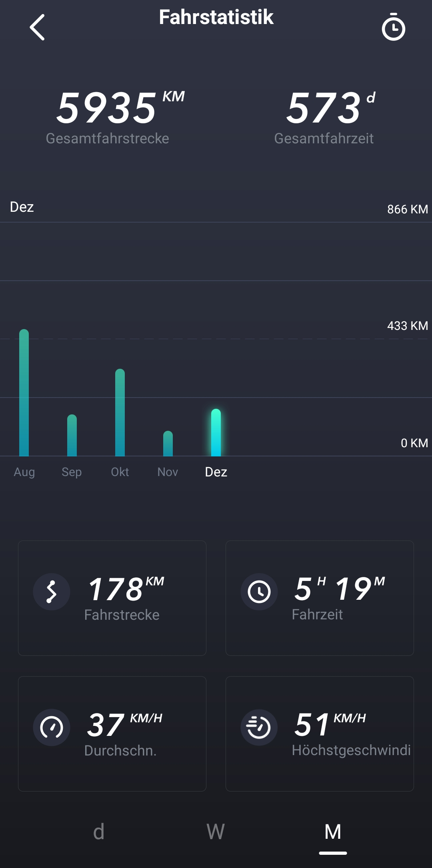Screen dimensions: 432x868
Task: Open the 51 KM/H Höchstgeschwindigkeit card
Action: pyautogui.click(x=320, y=733)
